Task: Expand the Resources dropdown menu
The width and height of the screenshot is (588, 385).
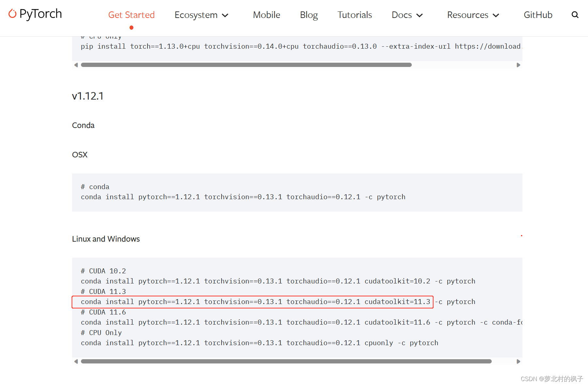Action: [473, 15]
